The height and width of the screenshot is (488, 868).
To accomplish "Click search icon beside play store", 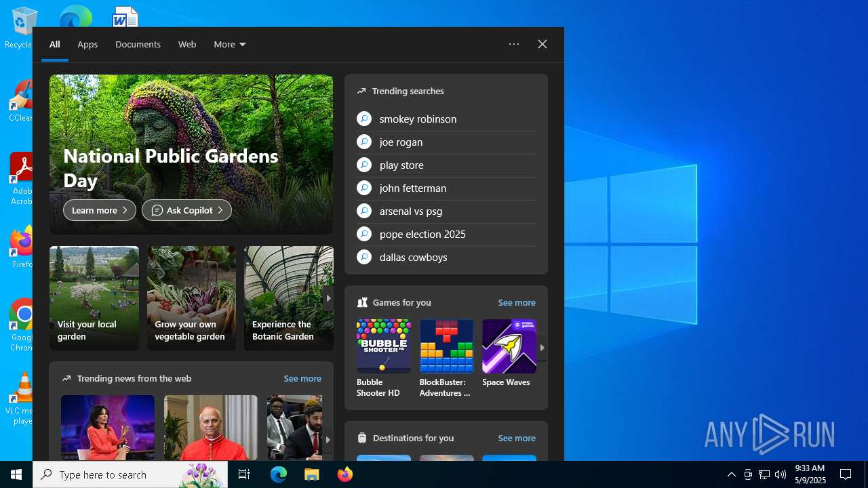I will coord(364,165).
